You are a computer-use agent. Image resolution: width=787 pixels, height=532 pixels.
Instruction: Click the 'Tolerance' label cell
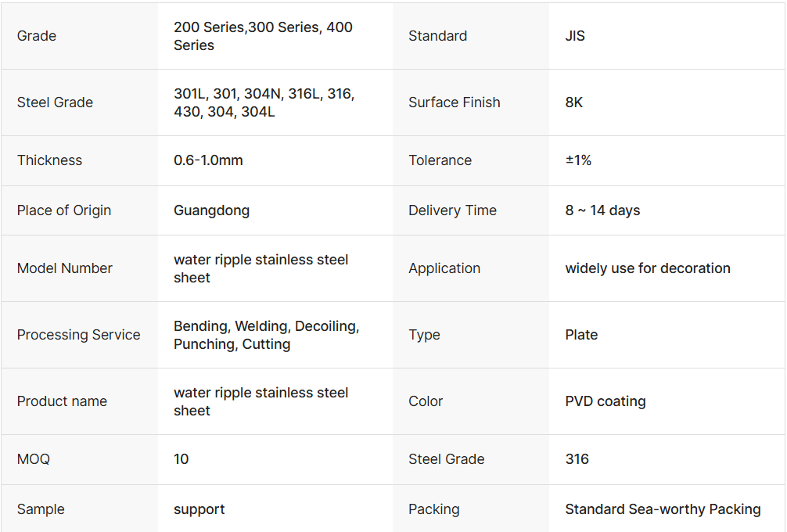coord(440,160)
